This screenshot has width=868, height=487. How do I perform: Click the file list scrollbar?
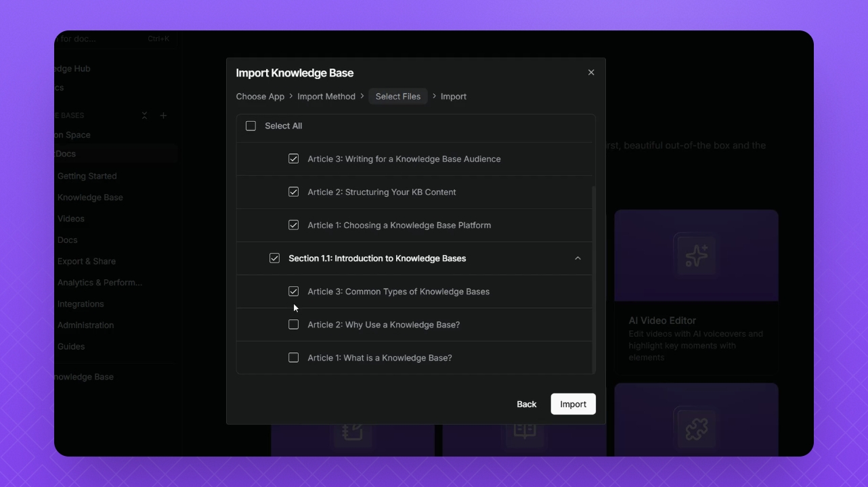tap(594, 279)
